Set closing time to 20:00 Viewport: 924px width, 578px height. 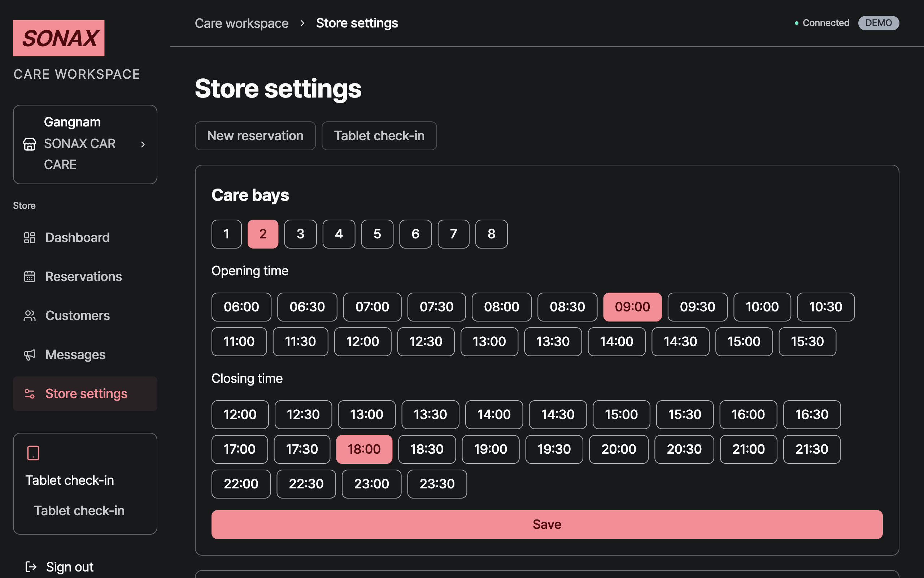619,449
